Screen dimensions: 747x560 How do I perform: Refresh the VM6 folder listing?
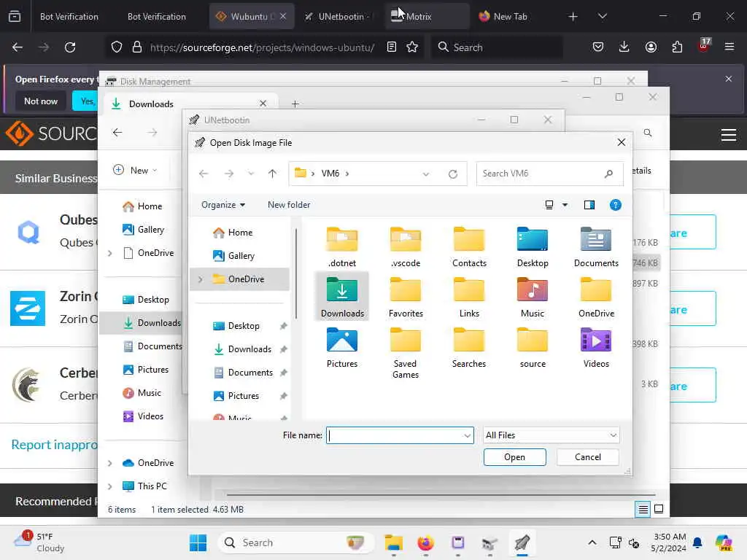point(452,174)
